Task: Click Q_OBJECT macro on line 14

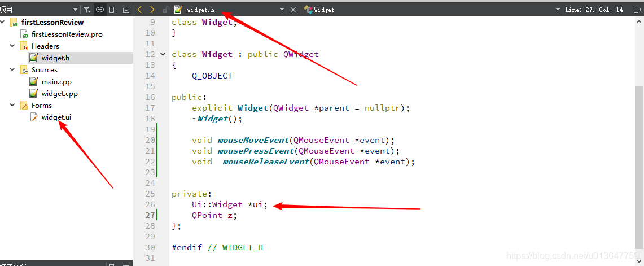Action: [x=212, y=76]
